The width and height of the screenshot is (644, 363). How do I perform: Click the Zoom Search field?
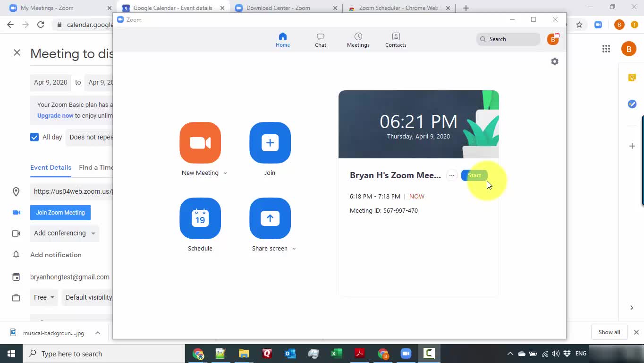tap(508, 39)
